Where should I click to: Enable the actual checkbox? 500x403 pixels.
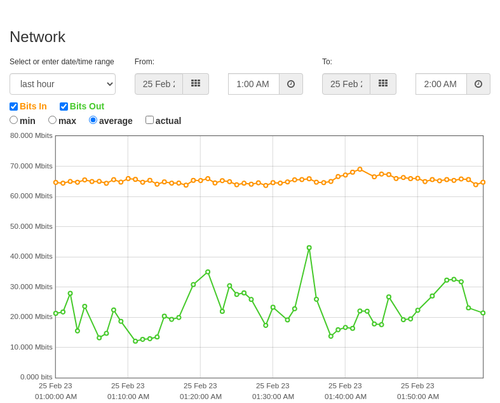coord(150,120)
